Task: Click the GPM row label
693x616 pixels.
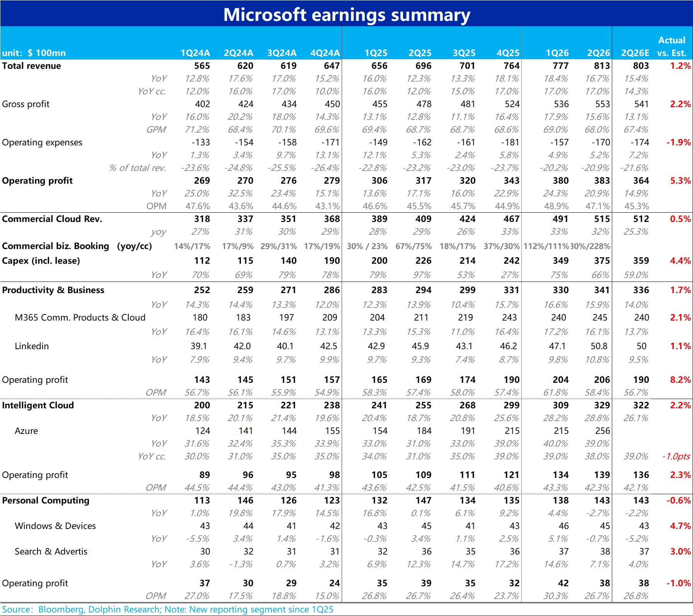Action: pos(156,130)
